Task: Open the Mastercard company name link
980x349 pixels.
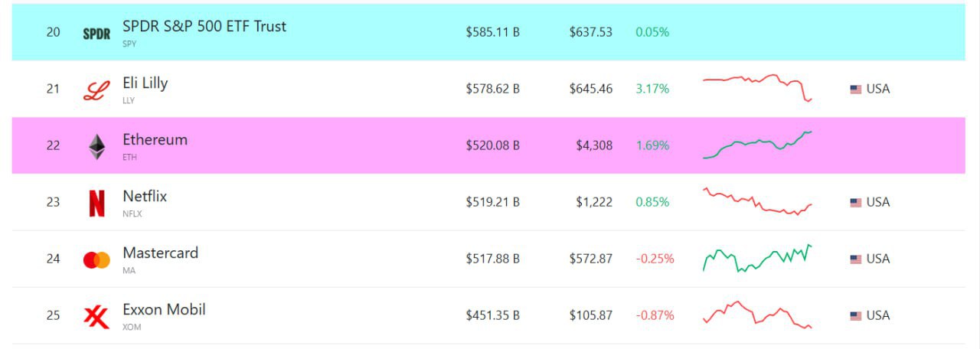Action: [160, 253]
